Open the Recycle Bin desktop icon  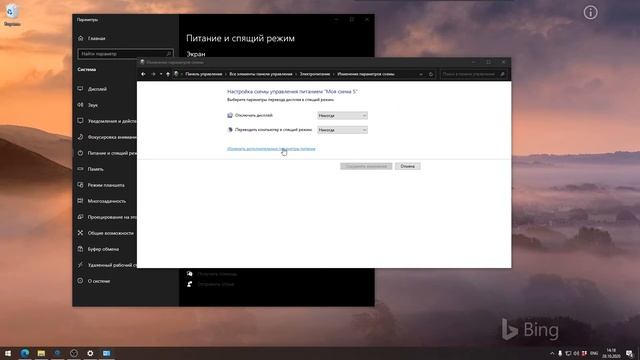12,15
